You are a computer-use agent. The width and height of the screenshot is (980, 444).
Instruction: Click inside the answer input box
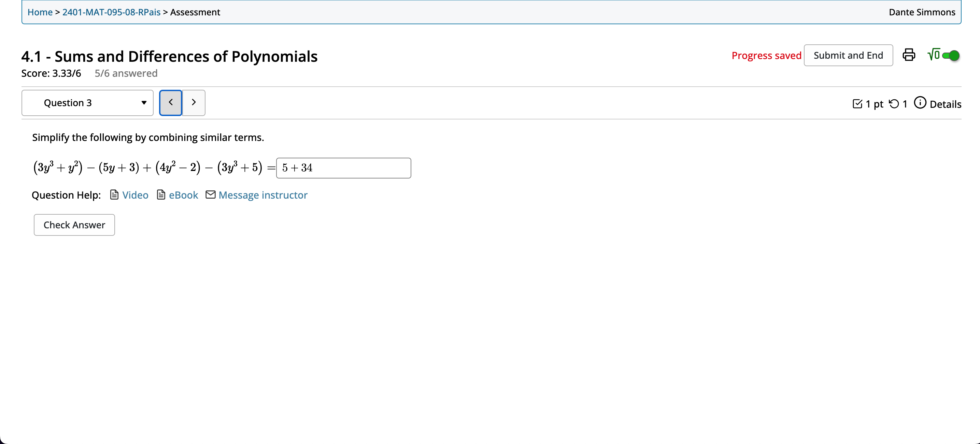click(343, 168)
